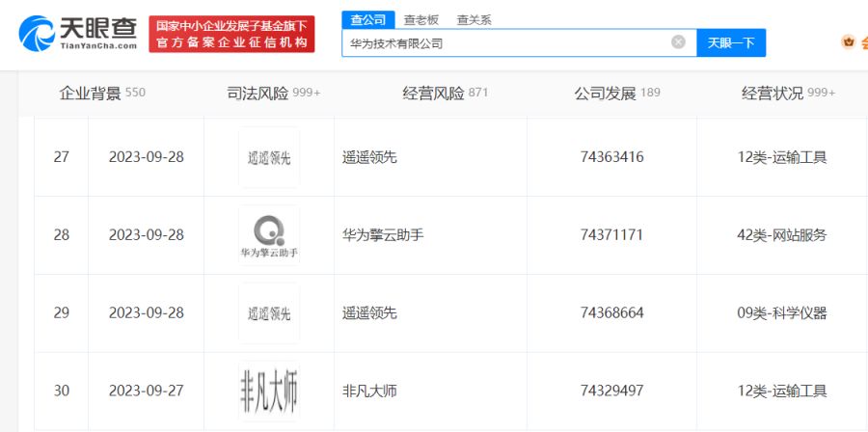This screenshot has width=868, height=432.
Task: Clear the search box with the X icon
Action: pos(678,42)
